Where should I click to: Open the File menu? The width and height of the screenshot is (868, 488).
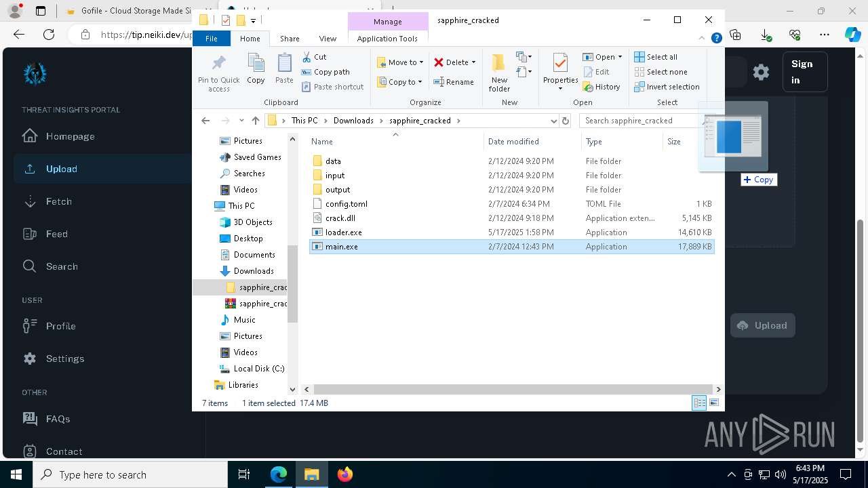[x=212, y=39]
